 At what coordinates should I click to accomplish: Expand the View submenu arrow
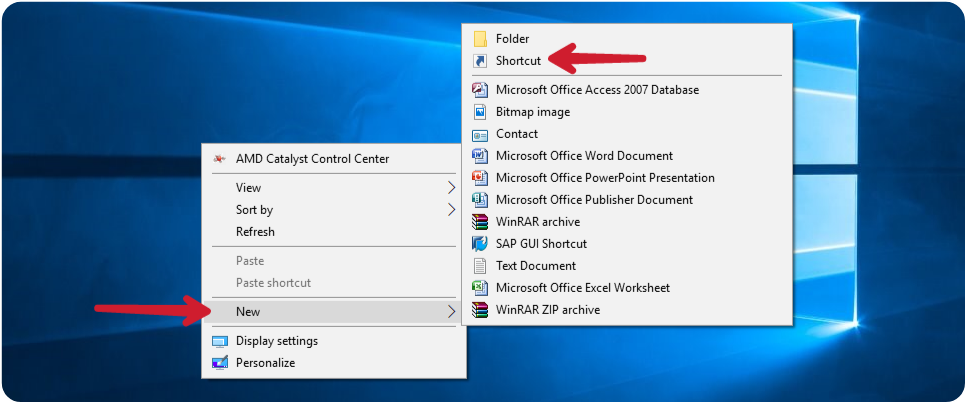pyautogui.click(x=452, y=187)
